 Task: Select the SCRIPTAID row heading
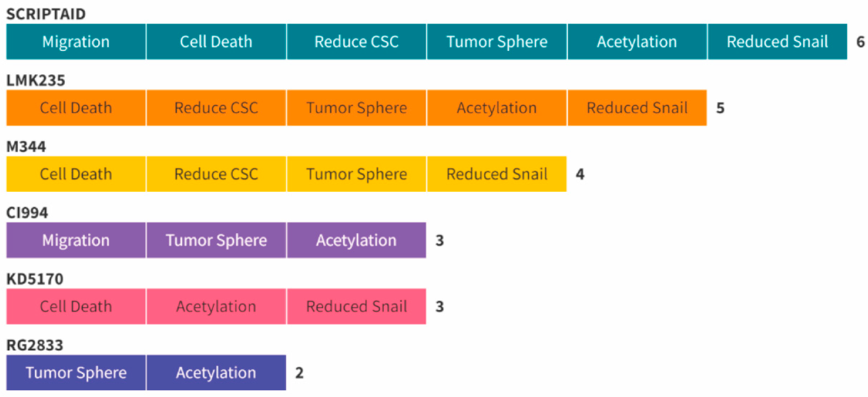[46, 14]
